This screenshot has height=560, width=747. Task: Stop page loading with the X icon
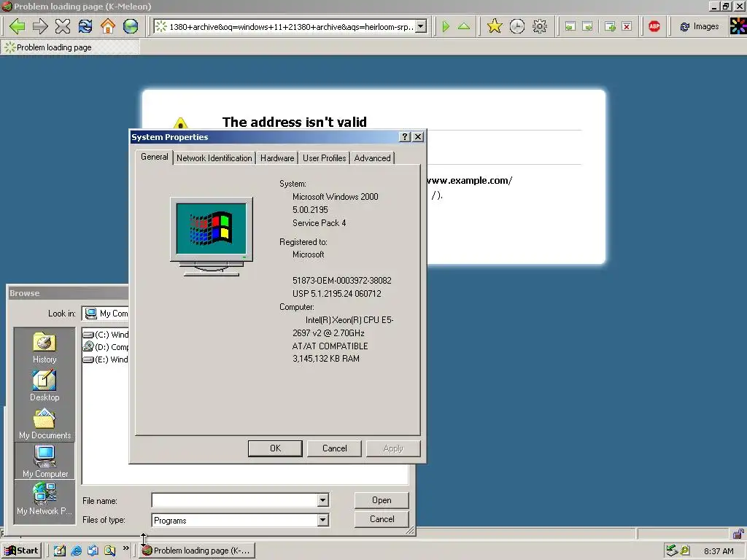pyautogui.click(x=63, y=26)
